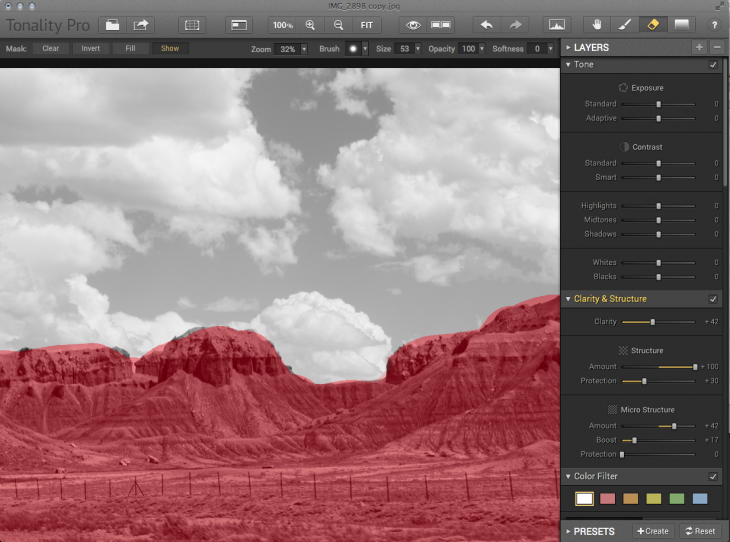The height and width of the screenshot is (542, 730).
Task: Toggle the eye quick preview
Action: click(x=412, y=24)
